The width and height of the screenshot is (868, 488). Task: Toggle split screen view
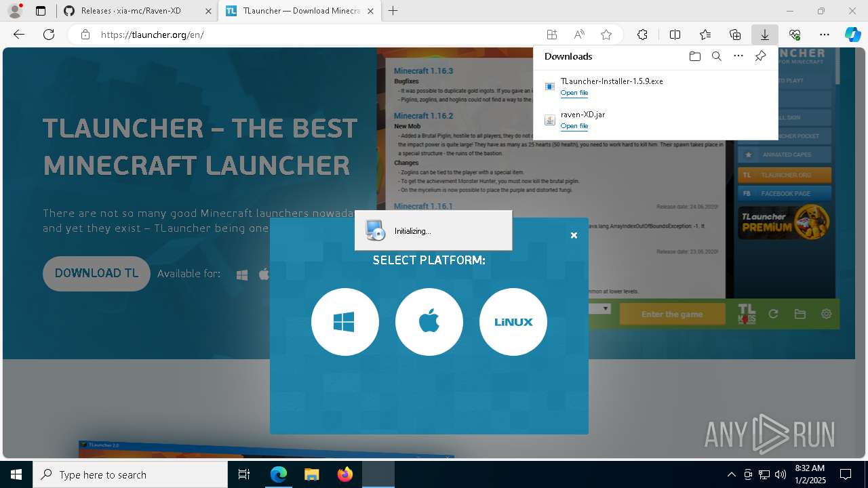click(675, 35)
